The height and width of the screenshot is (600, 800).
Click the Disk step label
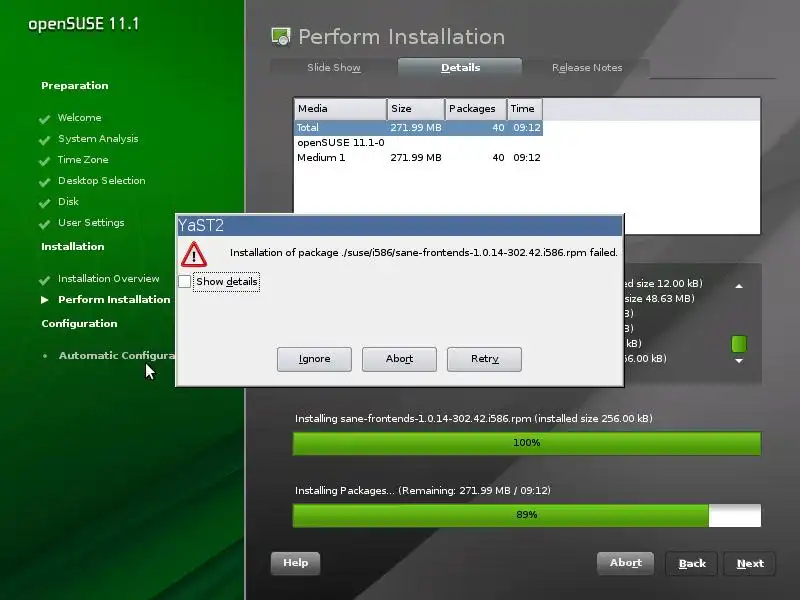tap(68, 202)
